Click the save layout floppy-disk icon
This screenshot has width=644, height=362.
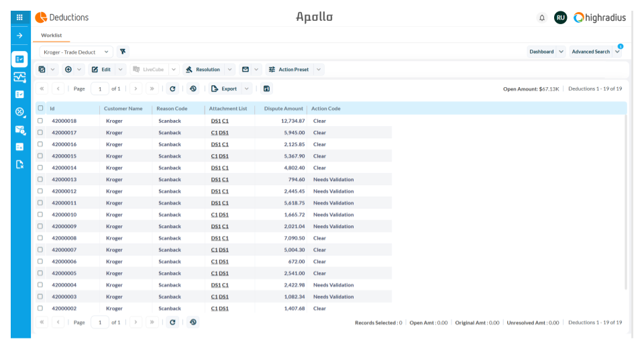pyautogui.click(x=266, y=88)
